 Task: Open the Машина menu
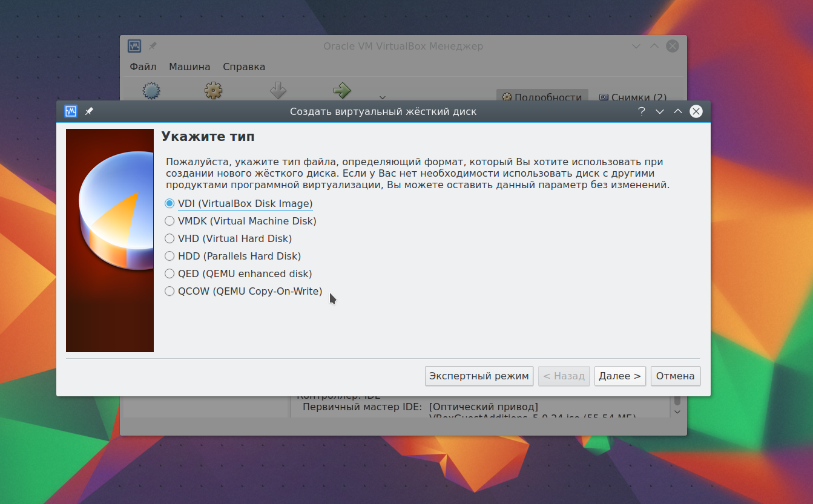[x=189, y=67]
